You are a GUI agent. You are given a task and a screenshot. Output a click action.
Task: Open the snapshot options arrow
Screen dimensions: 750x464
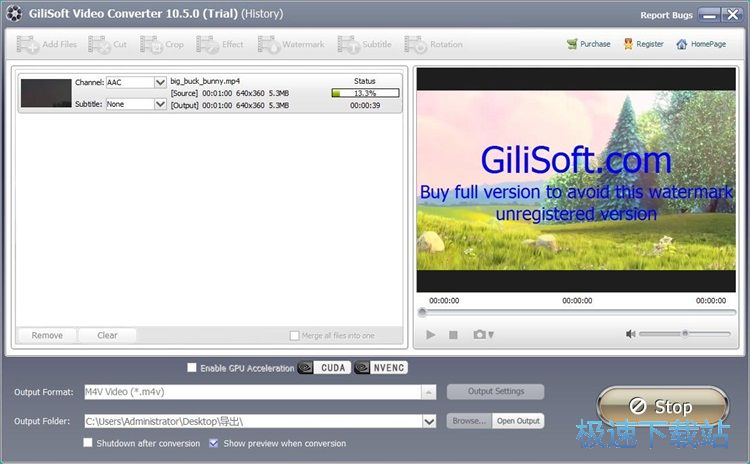pos(491,335)
